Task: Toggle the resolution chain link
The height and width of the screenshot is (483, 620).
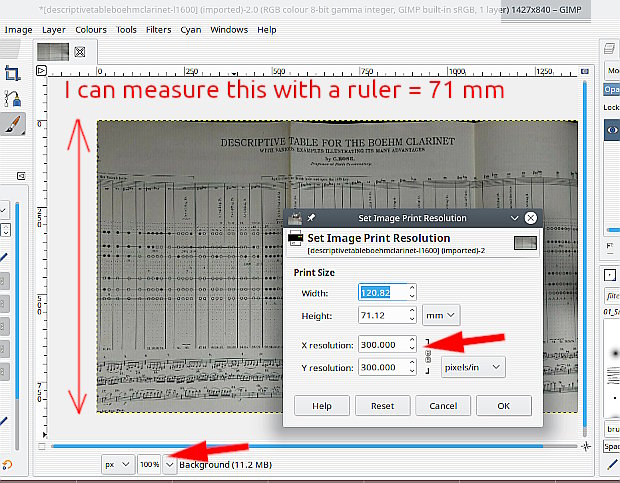Action: pos(428,356)
